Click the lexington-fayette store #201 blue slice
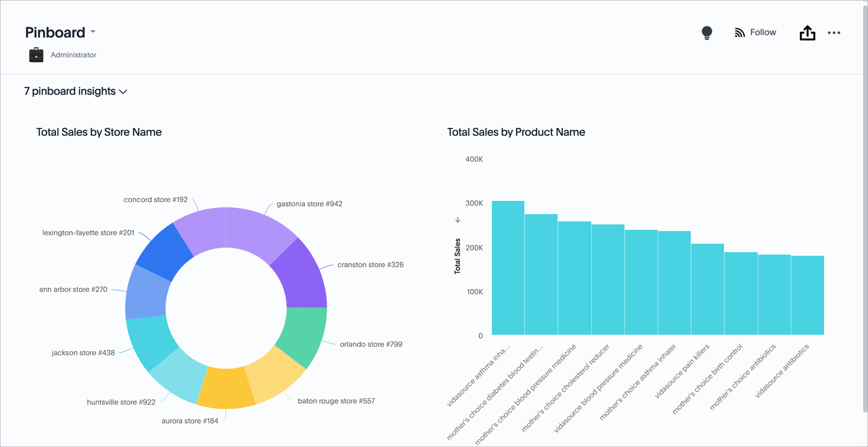868x447 pixels. 160,253
